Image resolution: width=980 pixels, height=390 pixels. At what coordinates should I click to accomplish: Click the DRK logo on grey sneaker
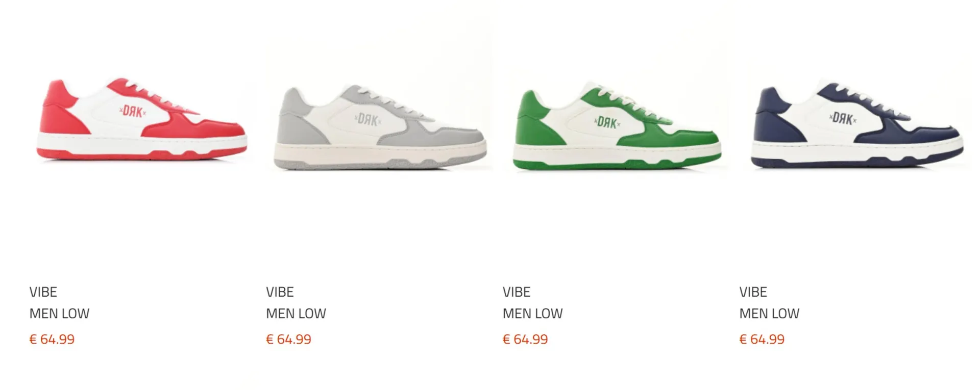click(368, 120)
